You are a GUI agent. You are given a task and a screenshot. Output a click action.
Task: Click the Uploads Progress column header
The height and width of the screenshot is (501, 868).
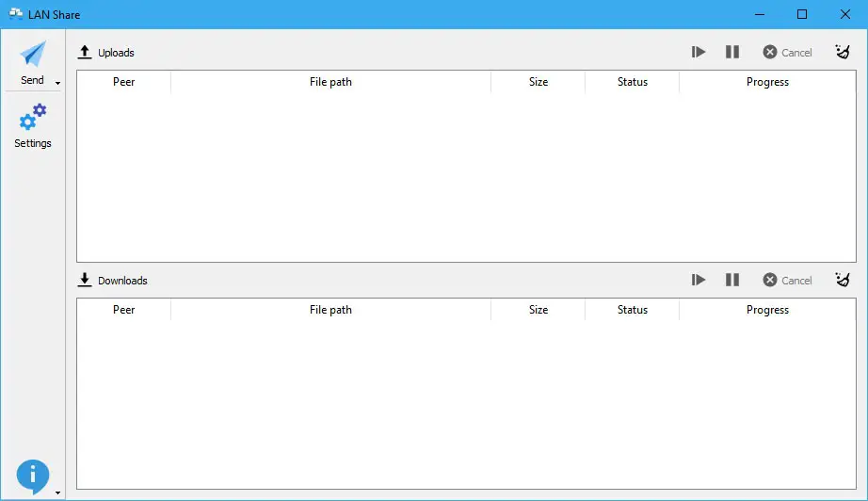[x=767, y=82]
